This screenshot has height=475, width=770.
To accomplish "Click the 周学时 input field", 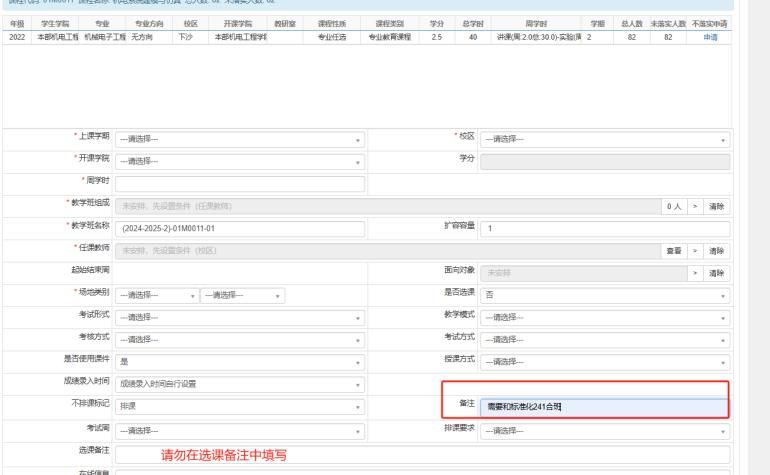I will [240, 183].
